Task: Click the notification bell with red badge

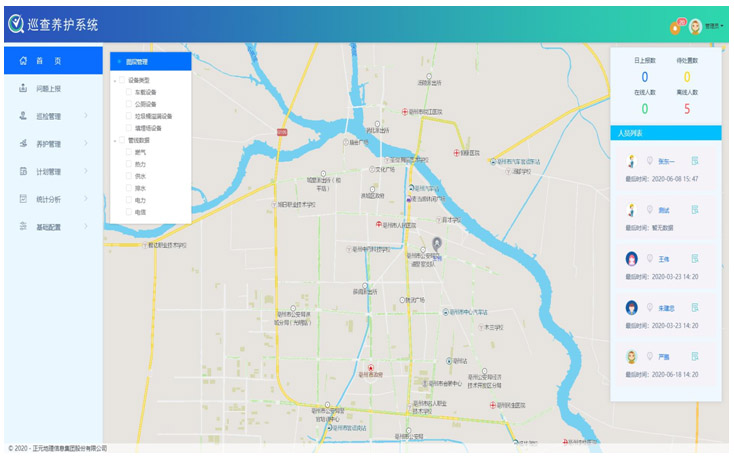Action: [x=674, y=26]
